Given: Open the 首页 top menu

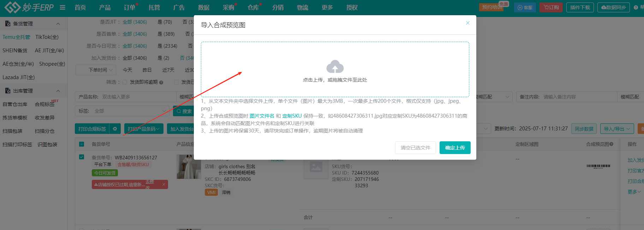Looking at the screenshot, I should coord(80,7).
